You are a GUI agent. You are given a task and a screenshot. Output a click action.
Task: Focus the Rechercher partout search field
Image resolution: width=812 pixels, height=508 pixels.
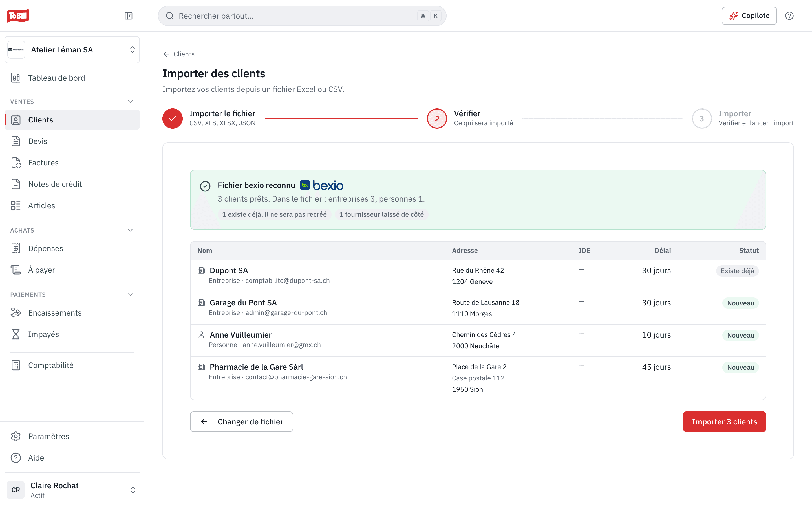click(302, 16)
